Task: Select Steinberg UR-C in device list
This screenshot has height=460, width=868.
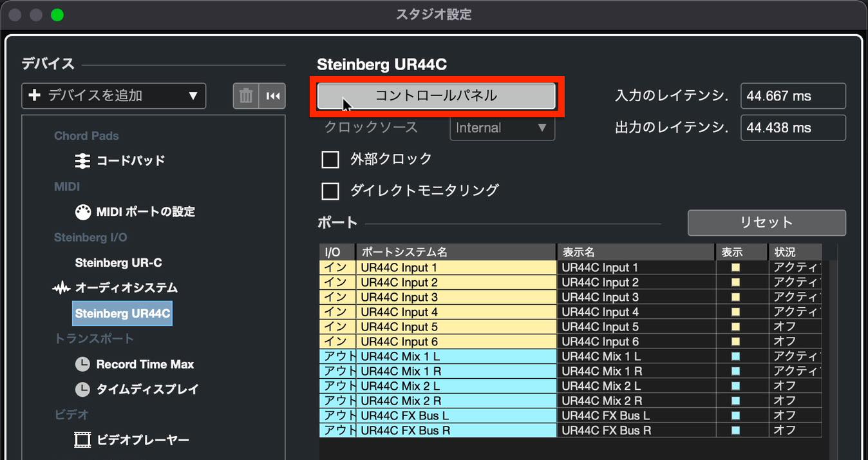Action: (118, 263)
